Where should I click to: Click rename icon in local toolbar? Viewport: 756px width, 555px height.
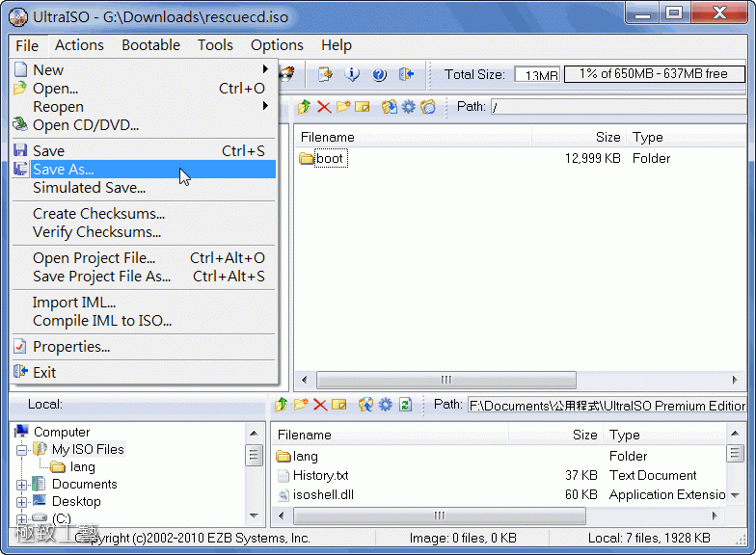coord(339,405)
